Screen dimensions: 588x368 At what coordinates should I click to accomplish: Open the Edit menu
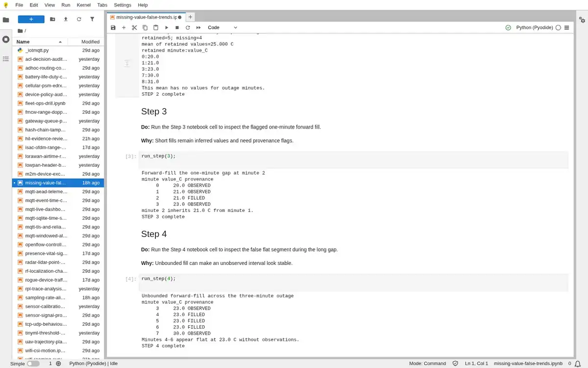point(34,5)
